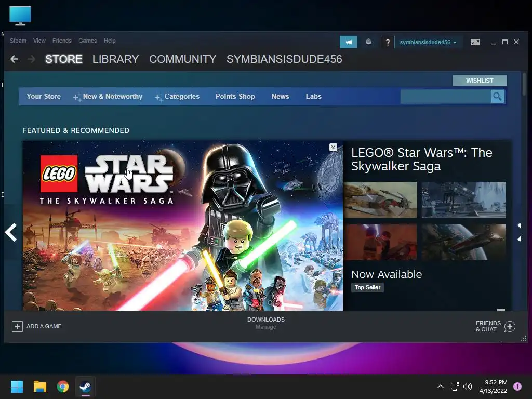Open the Steam menu
532x399 pixels.
click(18, 41)
